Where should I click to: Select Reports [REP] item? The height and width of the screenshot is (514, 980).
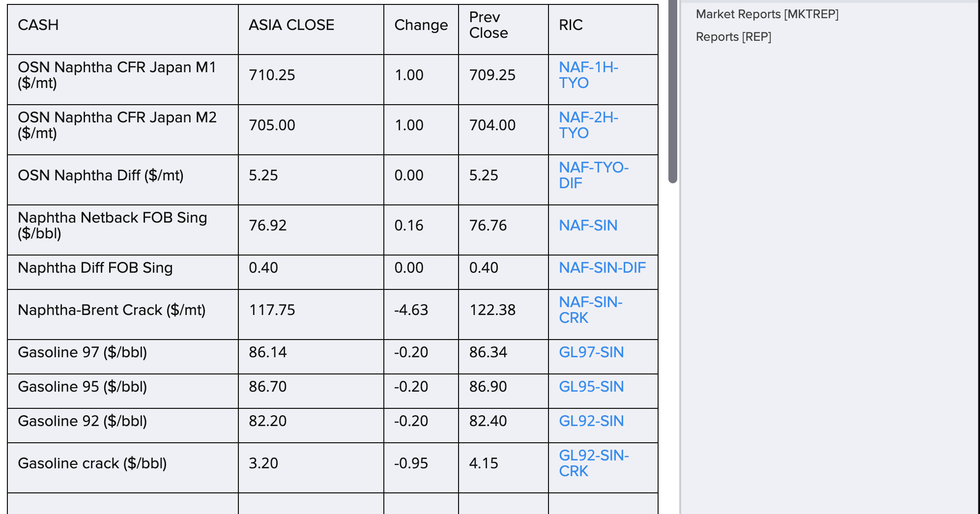pos(733,37)
